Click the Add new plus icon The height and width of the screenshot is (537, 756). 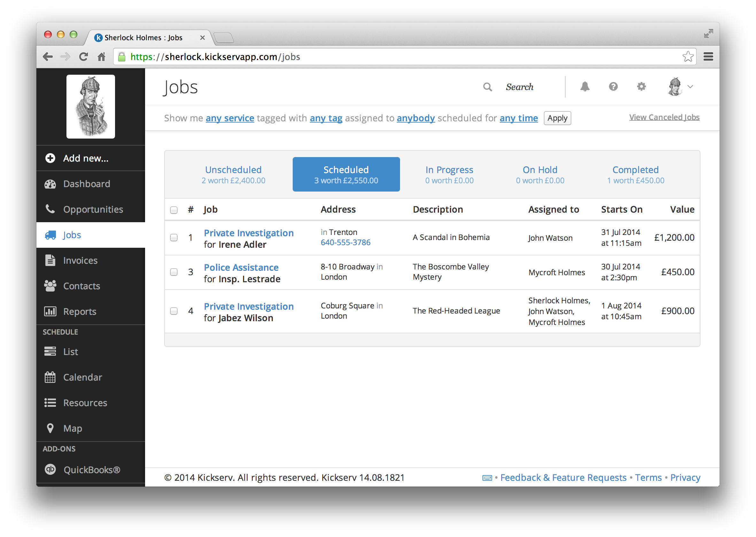pyautogui.click(x=50, y=158)
